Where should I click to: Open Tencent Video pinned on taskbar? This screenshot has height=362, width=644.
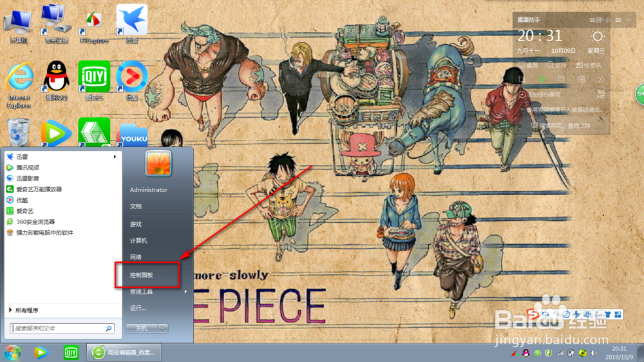[41, 352]
